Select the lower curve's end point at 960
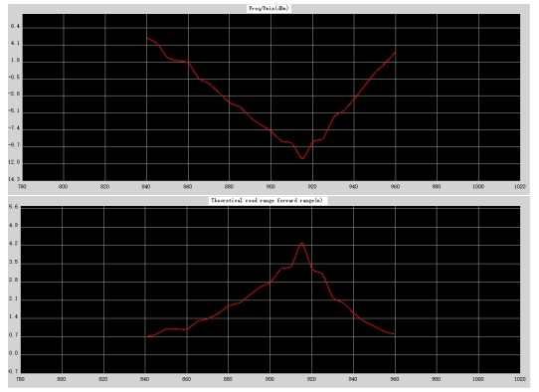 (x=395, y=334)
